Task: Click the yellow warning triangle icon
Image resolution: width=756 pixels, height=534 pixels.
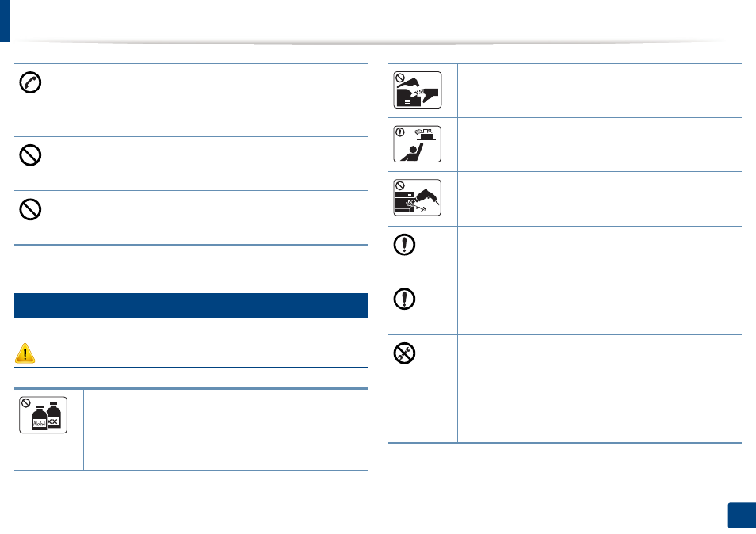Action: [25, 353]
